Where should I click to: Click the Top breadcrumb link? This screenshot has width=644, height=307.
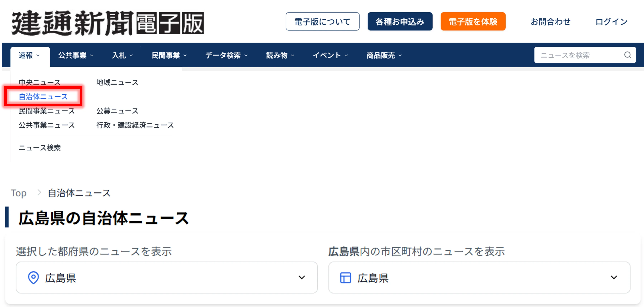click(18, 193)
